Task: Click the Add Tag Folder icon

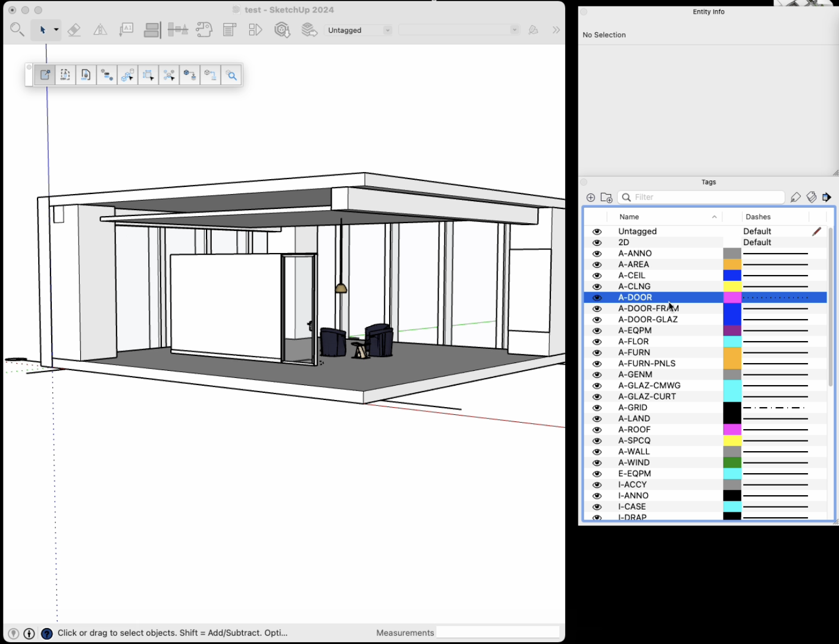Action: coord(606,198)
